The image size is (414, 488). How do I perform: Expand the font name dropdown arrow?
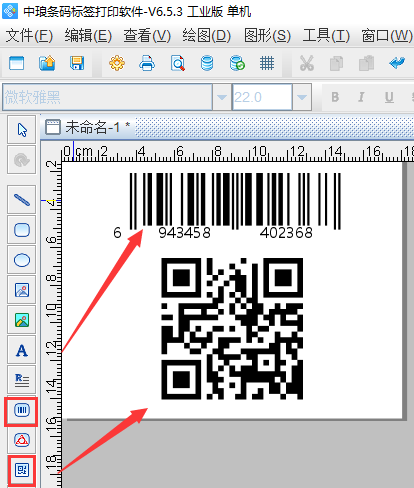(x=222, y=97)
